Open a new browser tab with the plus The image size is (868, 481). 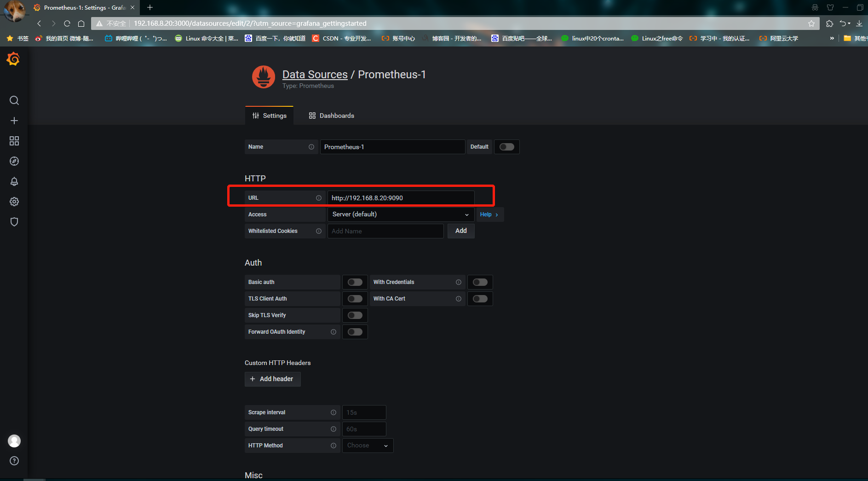(x=150, y=7)
